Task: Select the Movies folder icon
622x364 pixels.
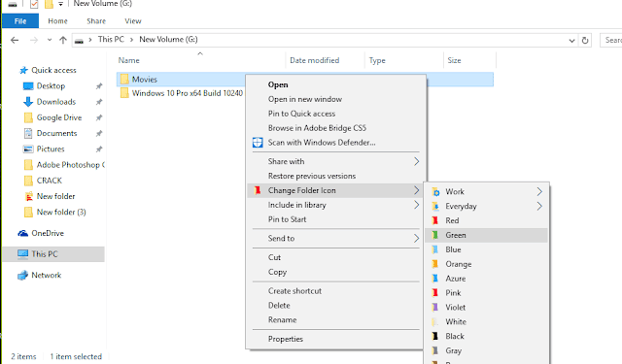Action: coord(124,79)
